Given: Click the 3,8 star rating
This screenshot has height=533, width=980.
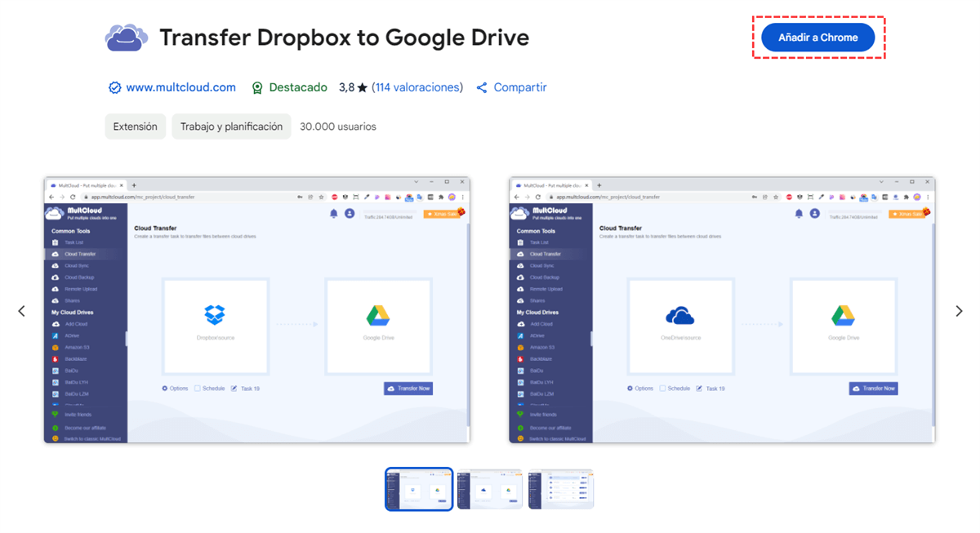Looking at the screenshot, I should tap(353, 87).
